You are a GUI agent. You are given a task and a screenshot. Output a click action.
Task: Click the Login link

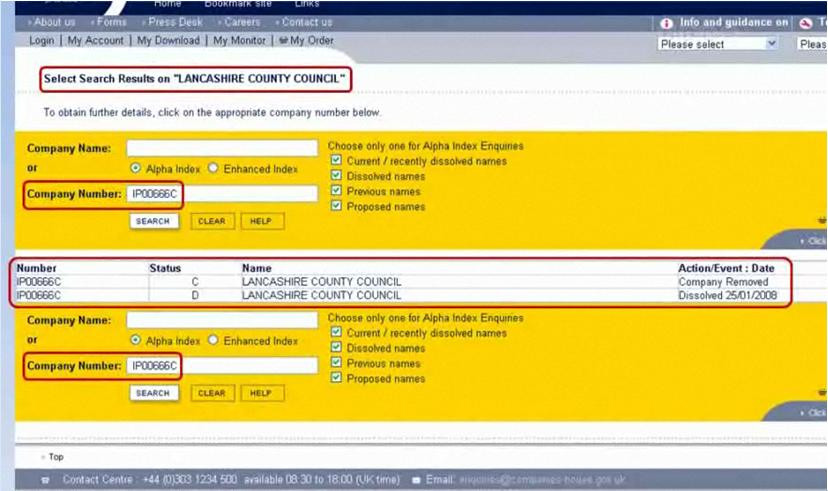pos(42,40)
